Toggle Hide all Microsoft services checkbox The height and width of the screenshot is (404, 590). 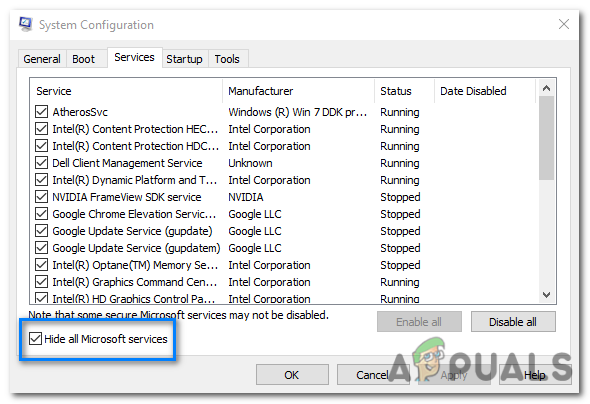coord(35,339)
